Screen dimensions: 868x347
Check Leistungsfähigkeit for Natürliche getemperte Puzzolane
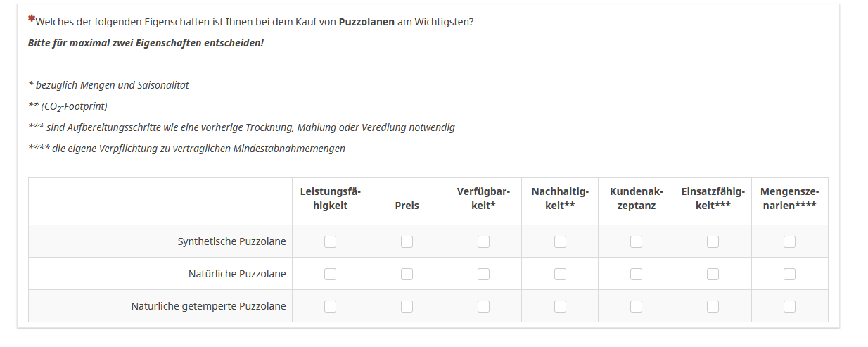click(x=330, y=306)
